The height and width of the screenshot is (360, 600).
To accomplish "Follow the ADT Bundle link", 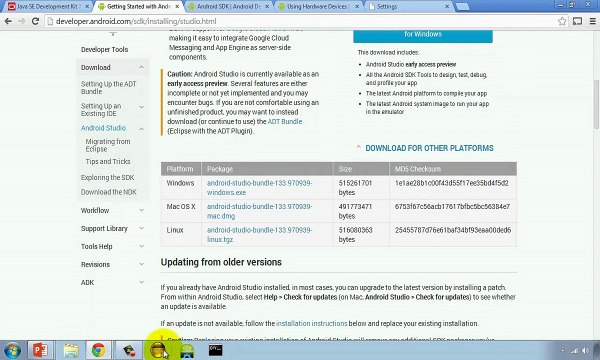I will (285, 122).
